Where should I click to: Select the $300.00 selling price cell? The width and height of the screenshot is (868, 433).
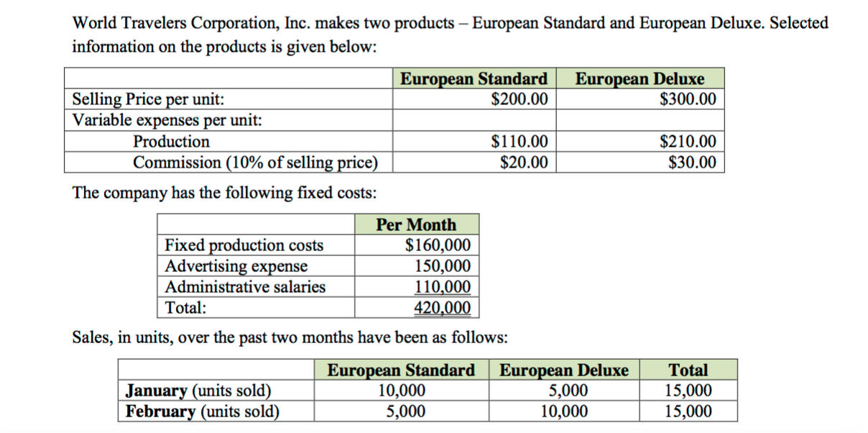[688, 99]
